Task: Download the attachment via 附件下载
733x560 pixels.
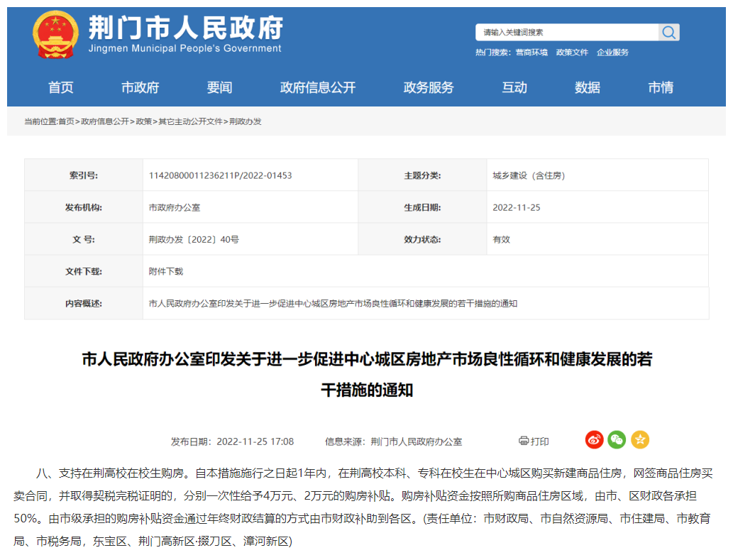Action: 166,271
